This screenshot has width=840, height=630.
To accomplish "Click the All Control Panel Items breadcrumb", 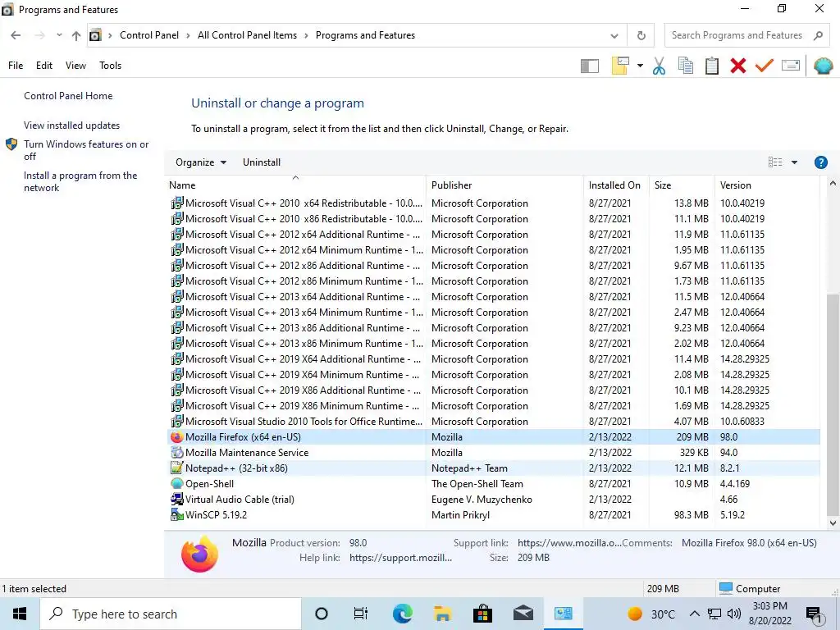I will [247, 35].
